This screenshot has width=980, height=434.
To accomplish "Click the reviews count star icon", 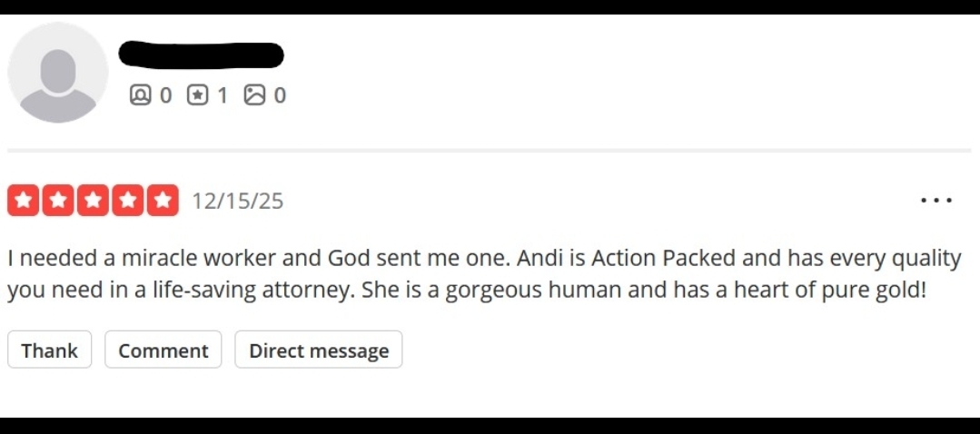I will pyautogui.click(x=197, y=94).
